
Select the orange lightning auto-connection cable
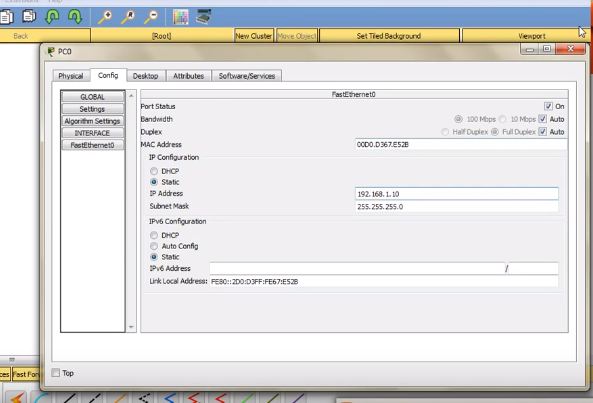(x=17, y=398)
